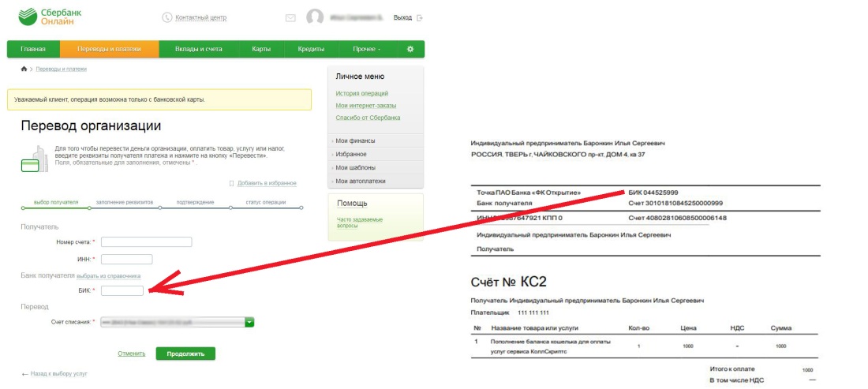Viewport: 868px width, 389px height.
Task: Click the Номер счета input field
Action: tap(146, 242)
